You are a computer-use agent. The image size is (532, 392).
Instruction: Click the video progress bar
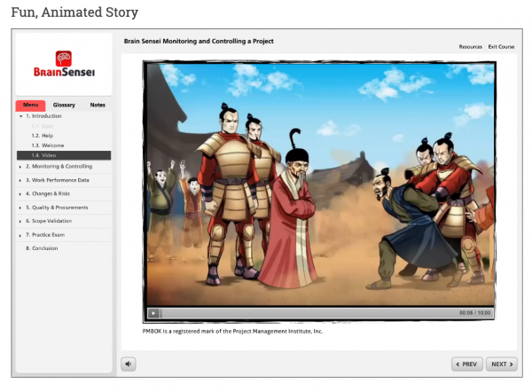[308, 313]
